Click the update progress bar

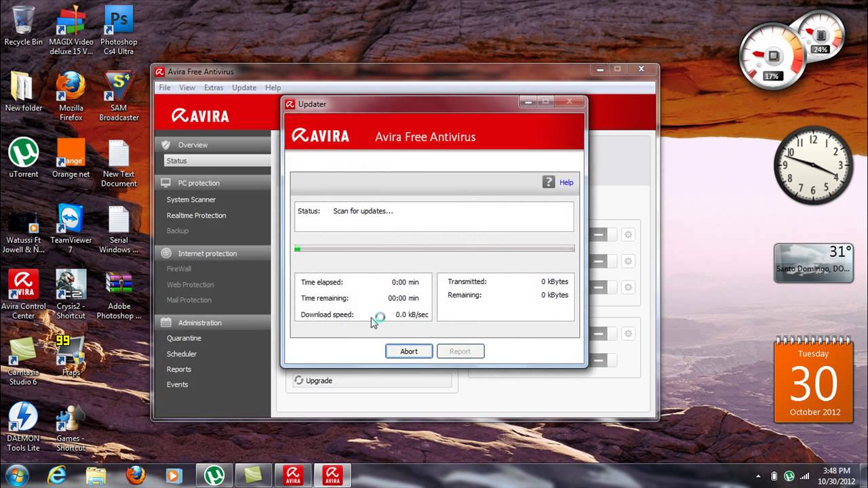[435, 249]
